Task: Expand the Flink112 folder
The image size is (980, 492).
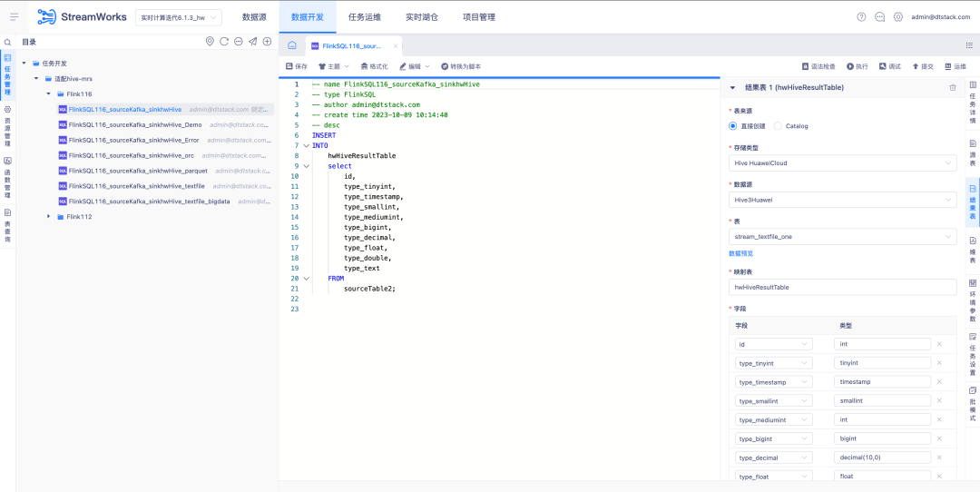Action: click(x=48, y=216)
